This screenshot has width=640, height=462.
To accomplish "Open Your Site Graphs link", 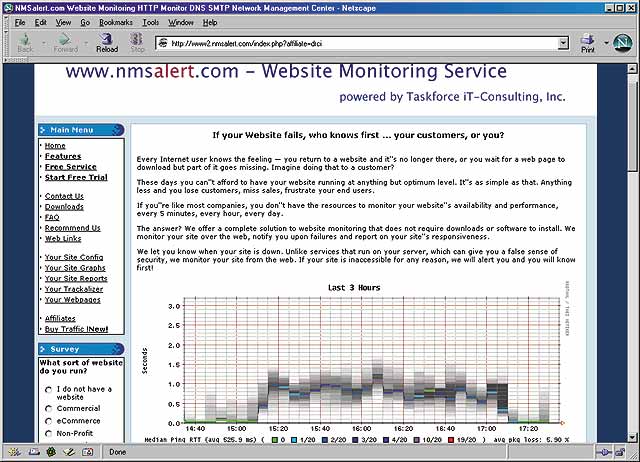I will [x=75, y=268].
